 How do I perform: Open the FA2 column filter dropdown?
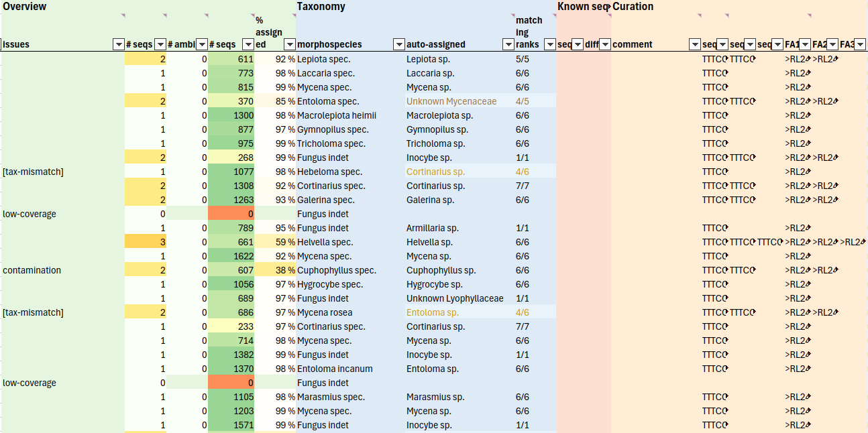[x=833, y=45]
